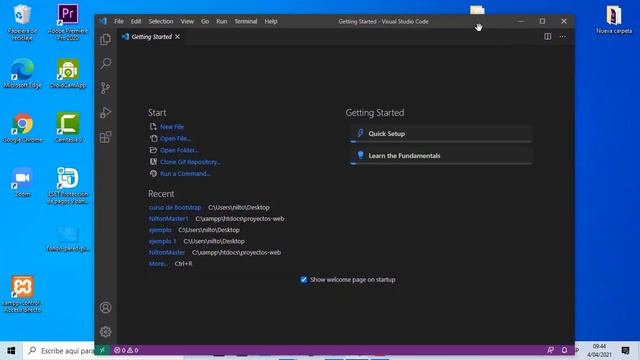Select Google Chrome desktop icon
Viewport: 640px width, 360px height.
click(x=22, y=128)
